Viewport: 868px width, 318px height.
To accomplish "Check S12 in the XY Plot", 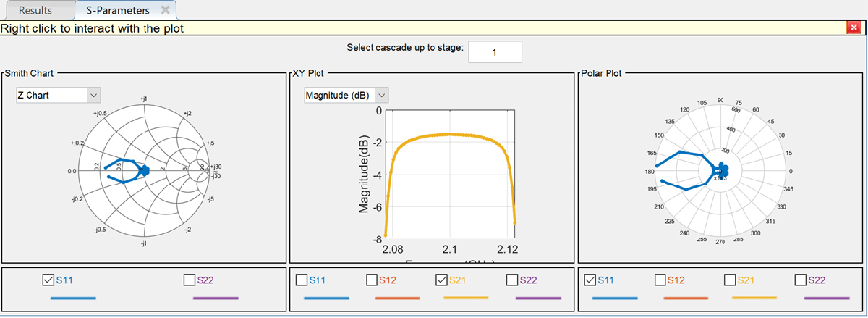I will pos(372,280).
